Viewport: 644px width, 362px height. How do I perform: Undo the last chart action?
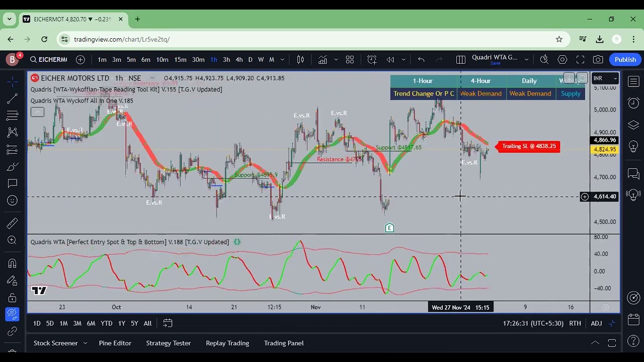421,59
